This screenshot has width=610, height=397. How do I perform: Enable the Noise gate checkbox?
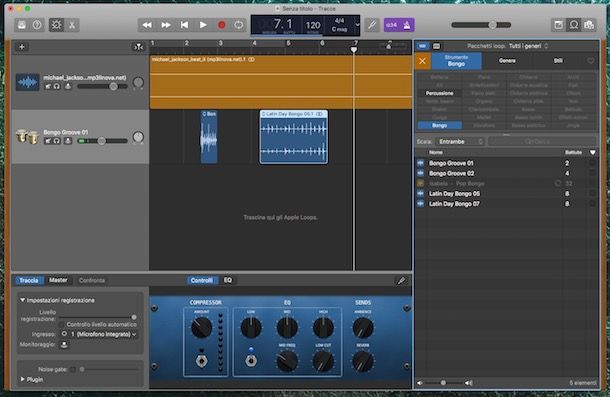[73, 369]
